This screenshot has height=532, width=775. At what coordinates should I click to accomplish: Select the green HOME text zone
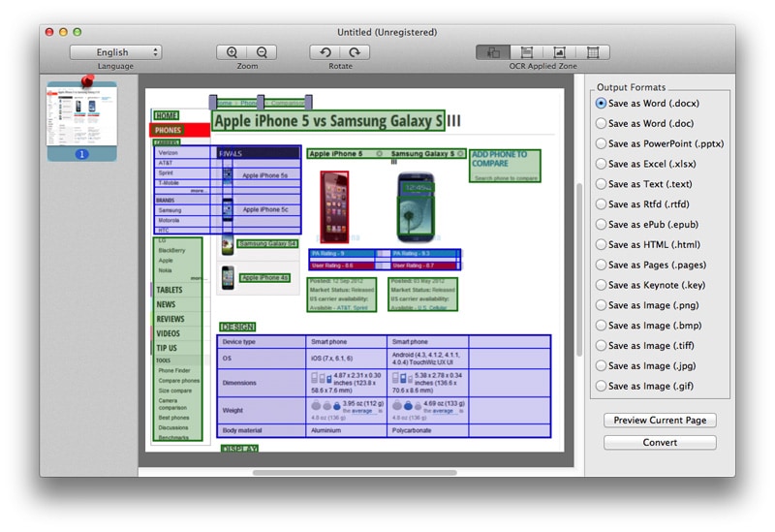click(166, 115)
